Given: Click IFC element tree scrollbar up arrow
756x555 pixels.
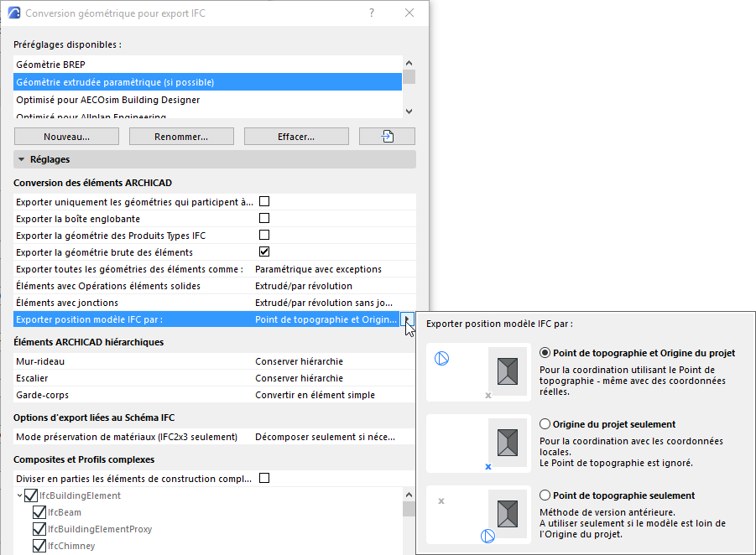Looking at the screenshot, I should [409, 495].
